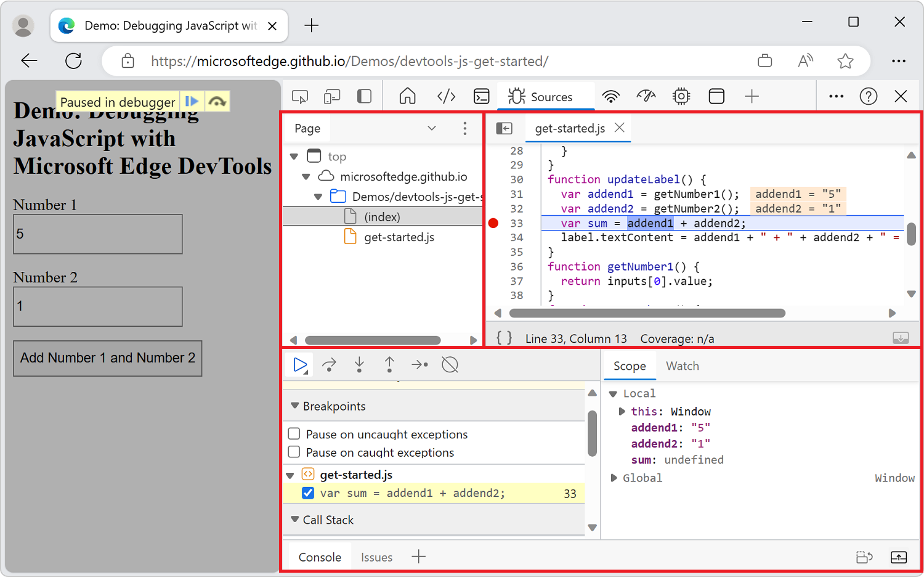This screenshot has height=577, width=924.
Task: Expand the Call Stack section
Action: tap(294, 520)
